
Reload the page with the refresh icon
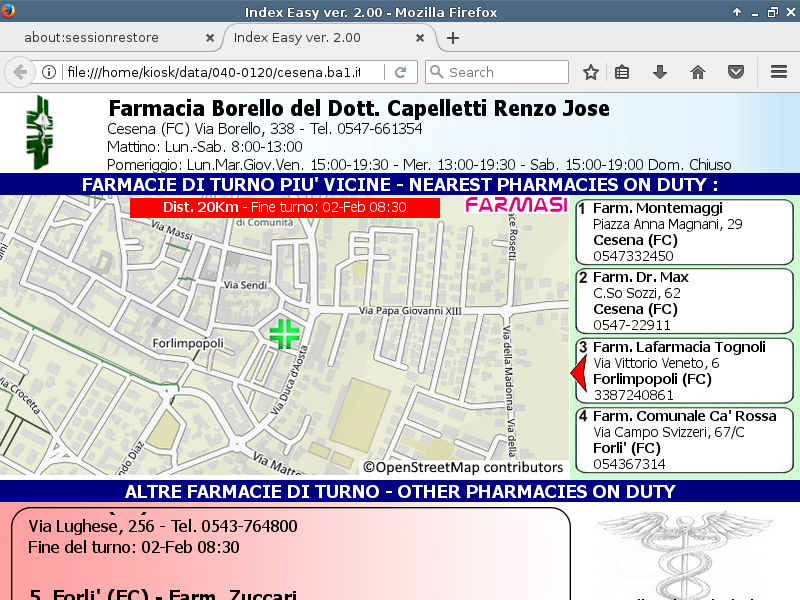[x=400, y=72]
